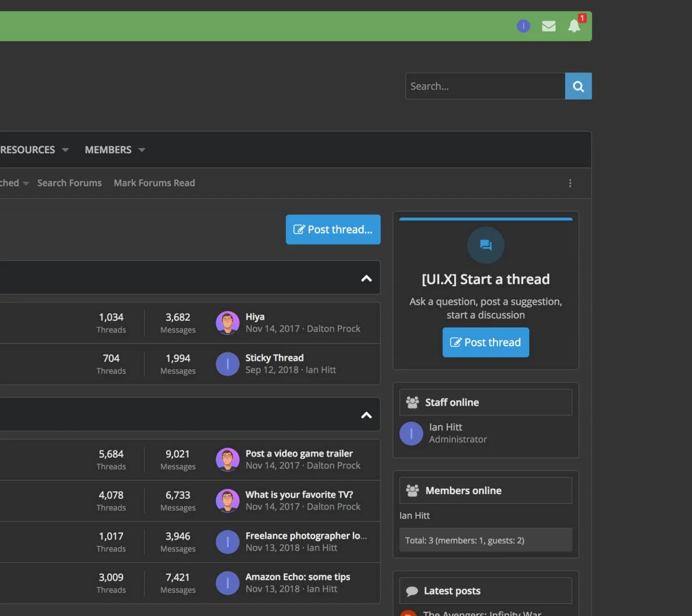Focus the Search... input field
Viewport: 692px width, 616px height.
click(x=484, y=86)
